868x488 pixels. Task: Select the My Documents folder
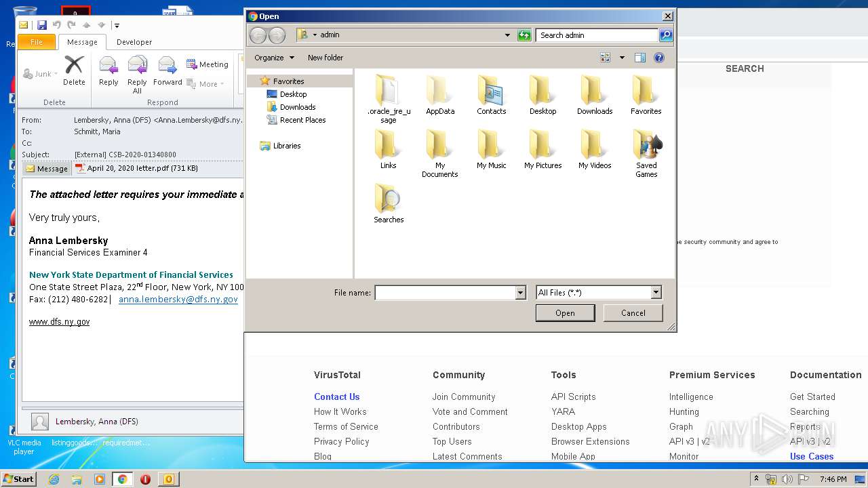tap(440, 153)
